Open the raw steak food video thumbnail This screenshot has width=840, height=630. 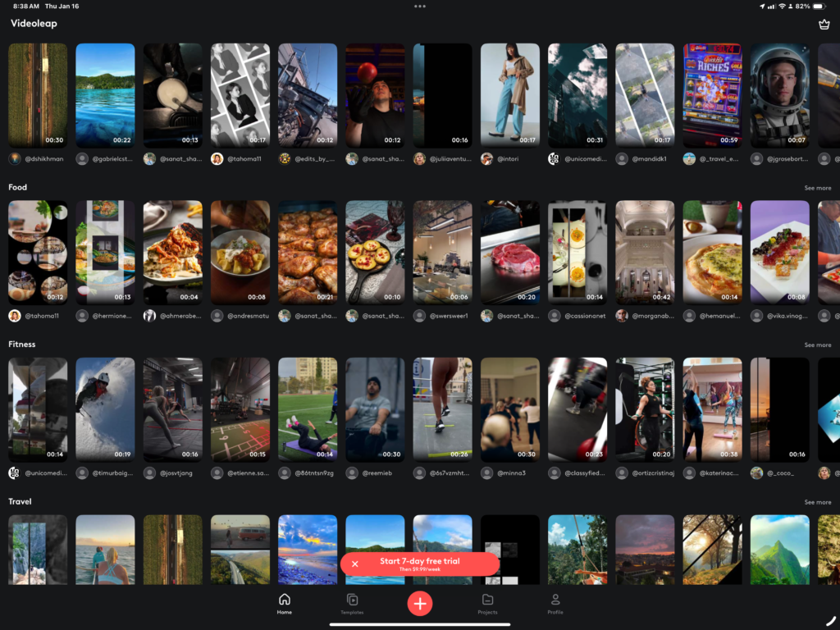tap(509, 252)
